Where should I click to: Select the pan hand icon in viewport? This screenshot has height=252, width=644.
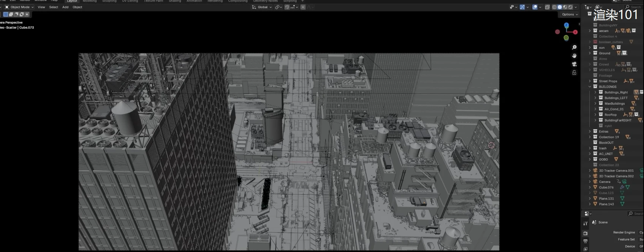click(574, 55)
